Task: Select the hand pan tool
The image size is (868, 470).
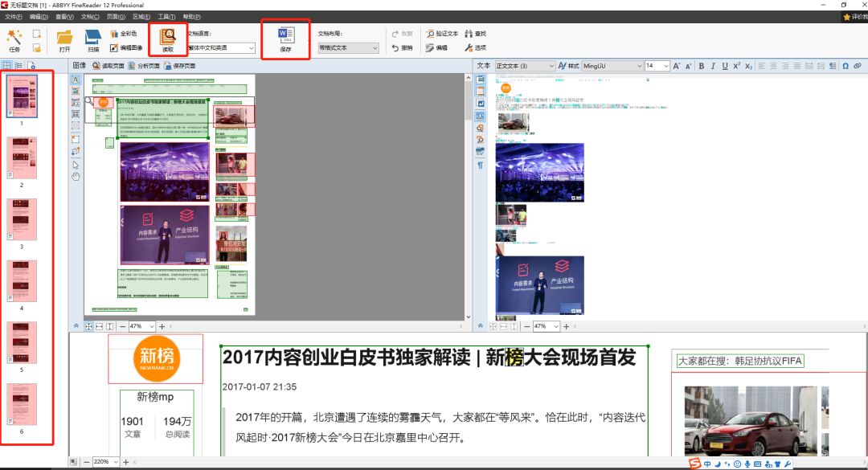Action: point(76,177)
